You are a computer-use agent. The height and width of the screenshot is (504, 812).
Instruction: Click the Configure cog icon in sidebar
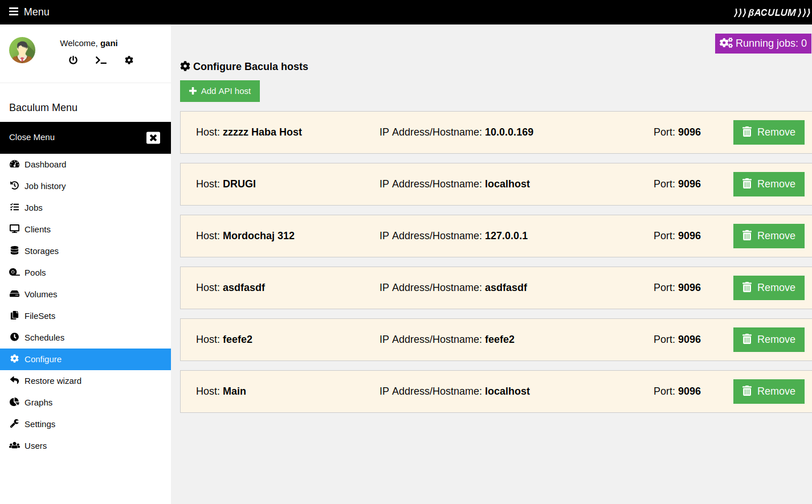pos(15,359)
